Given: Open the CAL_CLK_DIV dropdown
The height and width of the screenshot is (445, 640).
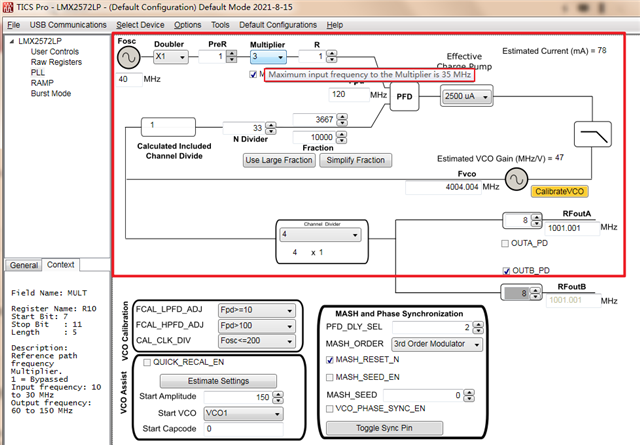Looking at the screenshot, I should (x=257, y=341).
